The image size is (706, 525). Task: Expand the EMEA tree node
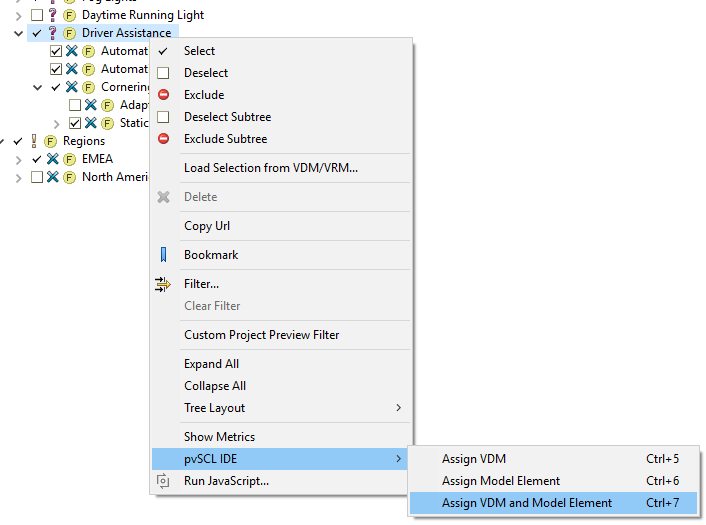(x=18, y=159)
